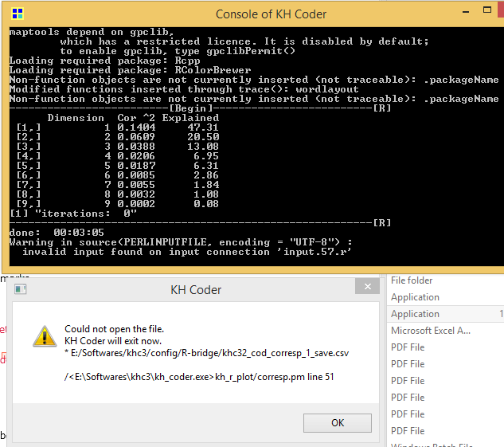Click the khc32_cod_corresp_1_save.csv file path text
This screenshot has height=447, width=504.
[x=207, y=353]
